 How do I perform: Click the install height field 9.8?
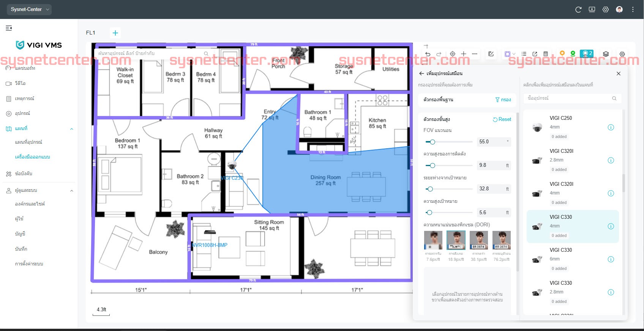pos(494,165)
